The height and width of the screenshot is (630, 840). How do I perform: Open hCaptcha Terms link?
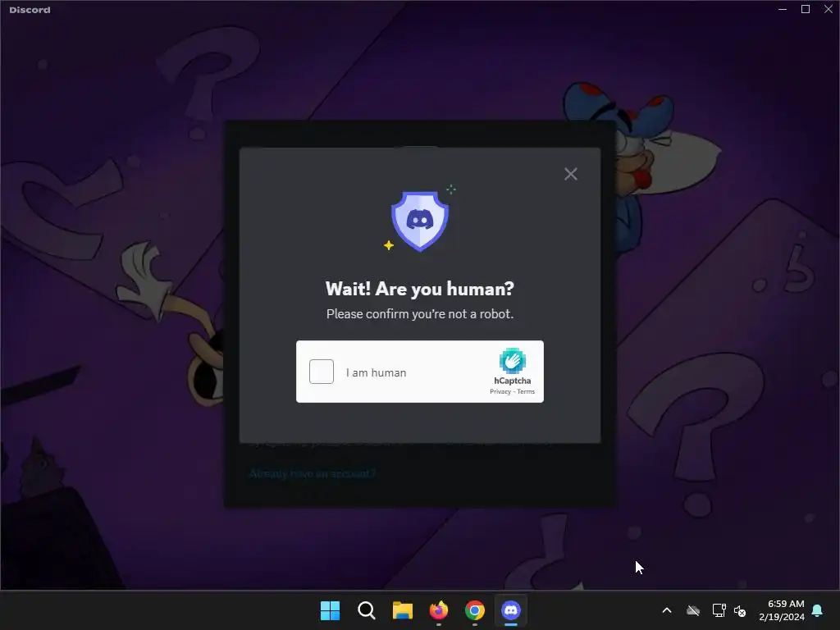coord(526,391)
